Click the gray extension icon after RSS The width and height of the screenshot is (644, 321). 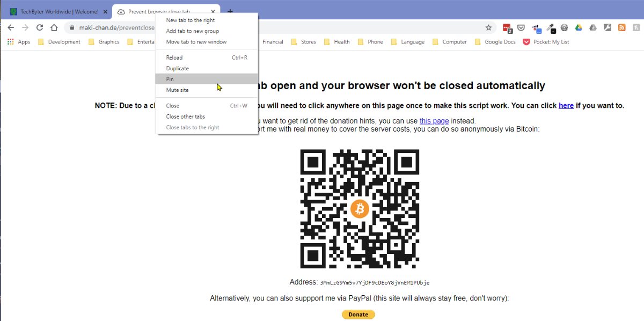click(x=635, y=27)
